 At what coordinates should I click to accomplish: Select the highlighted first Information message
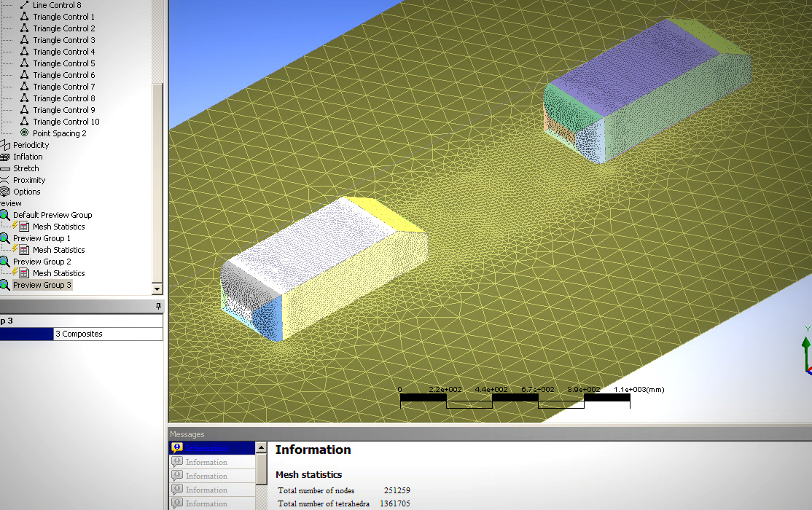click(212, 448)
